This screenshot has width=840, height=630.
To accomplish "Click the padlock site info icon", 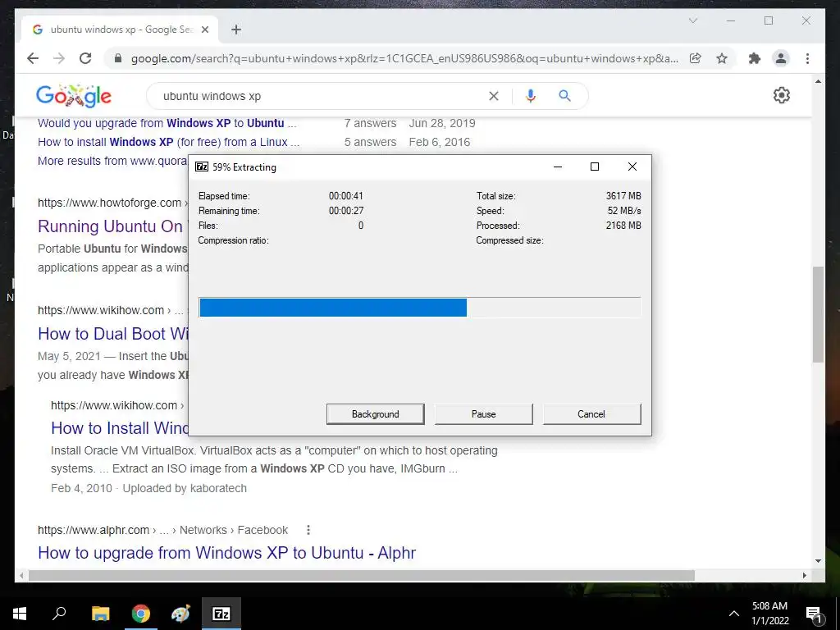I will point(118,58).
